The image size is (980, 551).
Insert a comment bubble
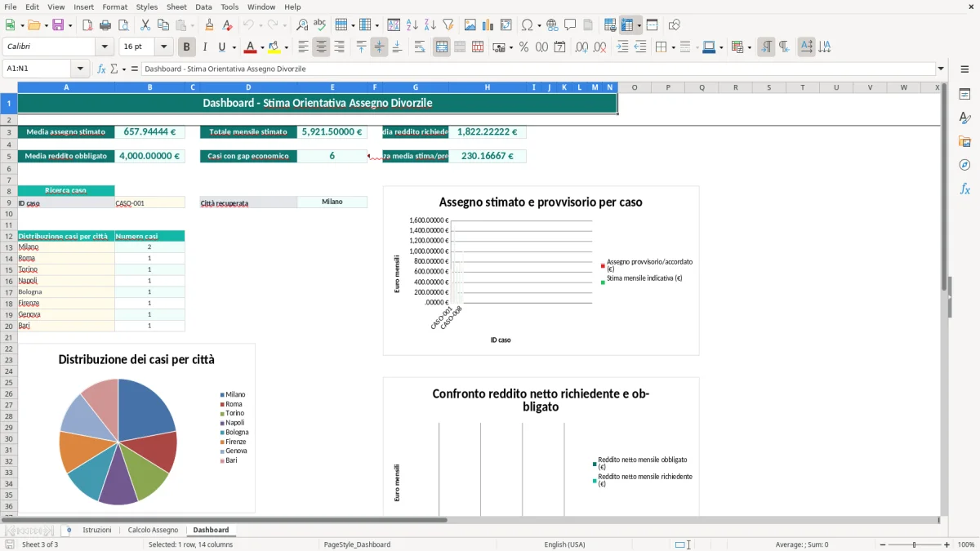pyautogui.click(x=570, y=25)
